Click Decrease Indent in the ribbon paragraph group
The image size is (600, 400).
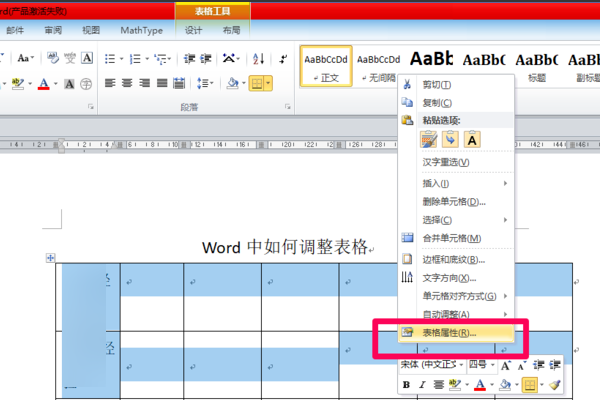189,59
